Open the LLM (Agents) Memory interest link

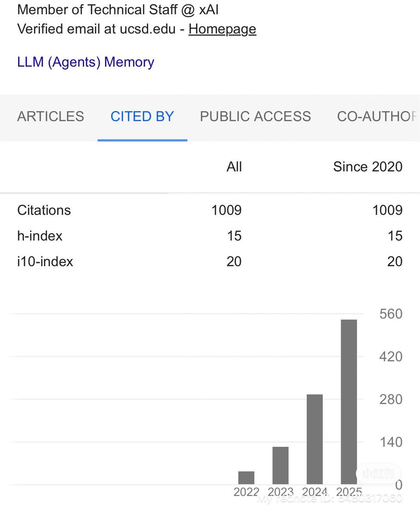pyautogui.click(x=86, y=62)
